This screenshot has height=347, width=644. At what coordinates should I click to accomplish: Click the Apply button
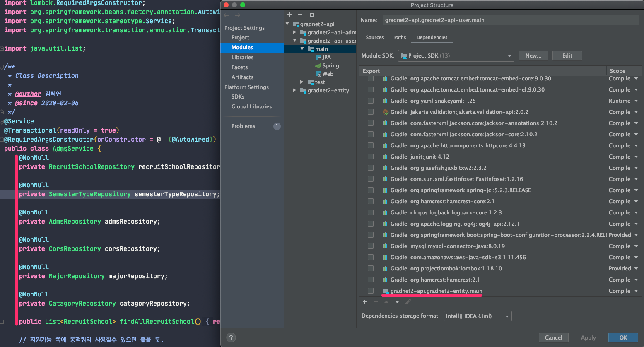pos(589,337)
